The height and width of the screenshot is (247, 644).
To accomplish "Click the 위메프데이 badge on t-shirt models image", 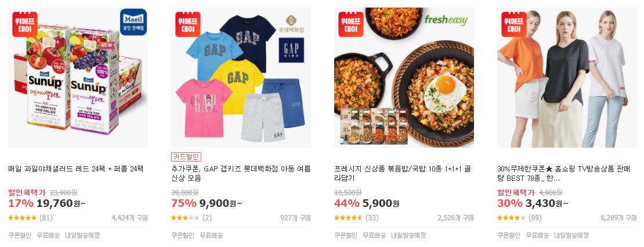I will coord(514,24).
